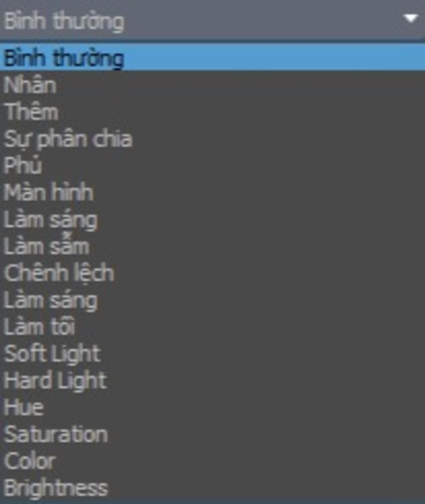Select the Màn hình option
The width and height of the screenshot is (425, 504).
(49, 193)
